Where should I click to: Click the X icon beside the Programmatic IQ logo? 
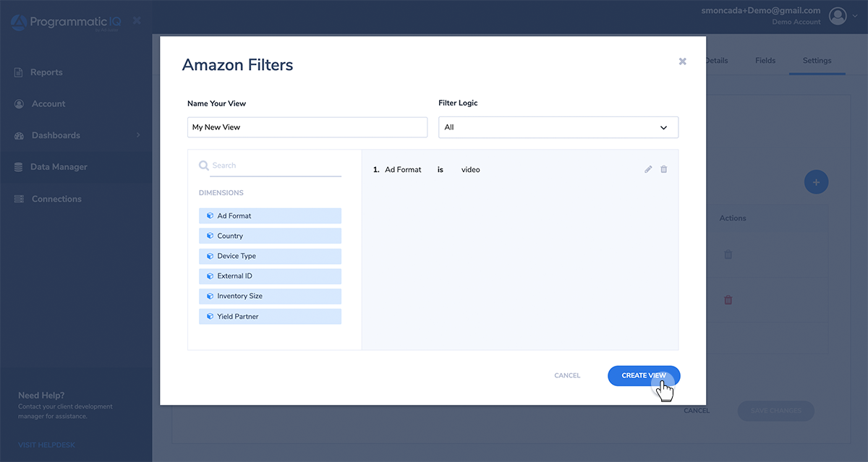(x=137, y=20)
